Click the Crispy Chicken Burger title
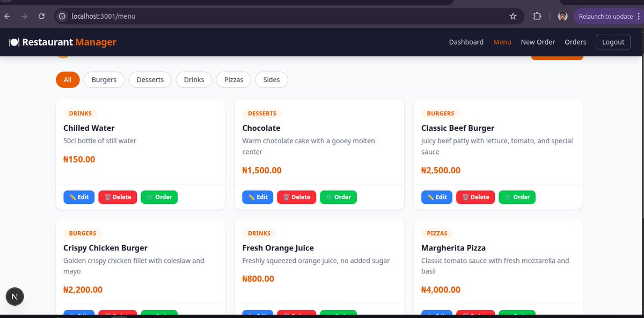This screenshot has width=644, height=318. coord(105,248)
